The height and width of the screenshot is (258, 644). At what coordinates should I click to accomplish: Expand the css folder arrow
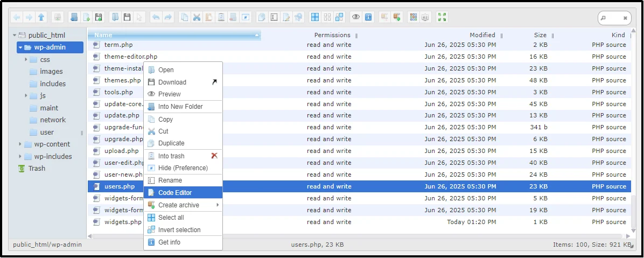point(26,60)
